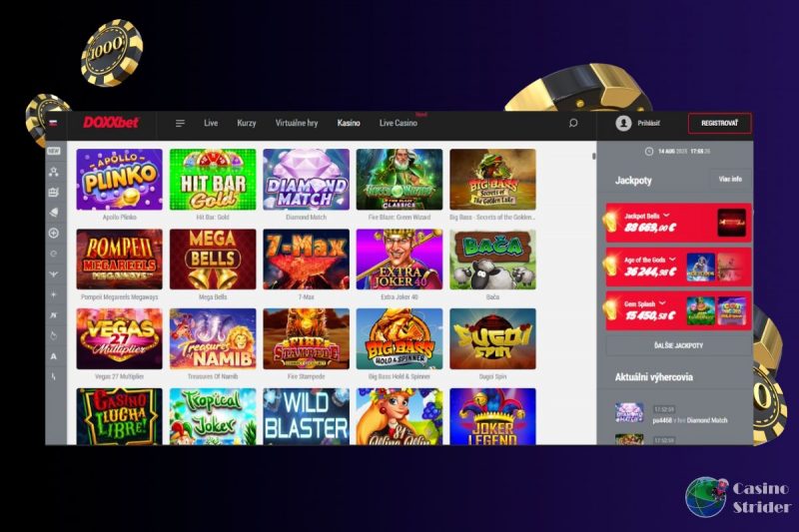Click the bell icon in the left sidebar
The height and width of the screenshot is (532, 799).
(x=54, y=213)
